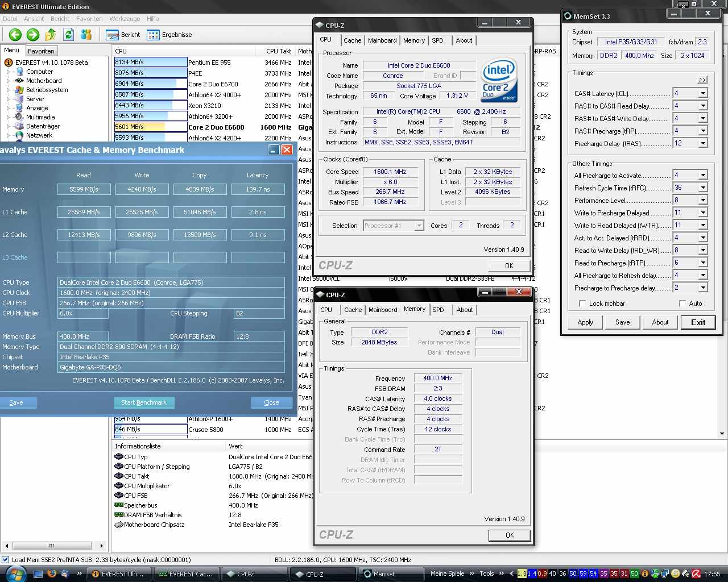Viewport: 728px width, 582px height.
Task: Select Core 2 Duo E6600 5601 MB/s bar
Action: point(151,127)
